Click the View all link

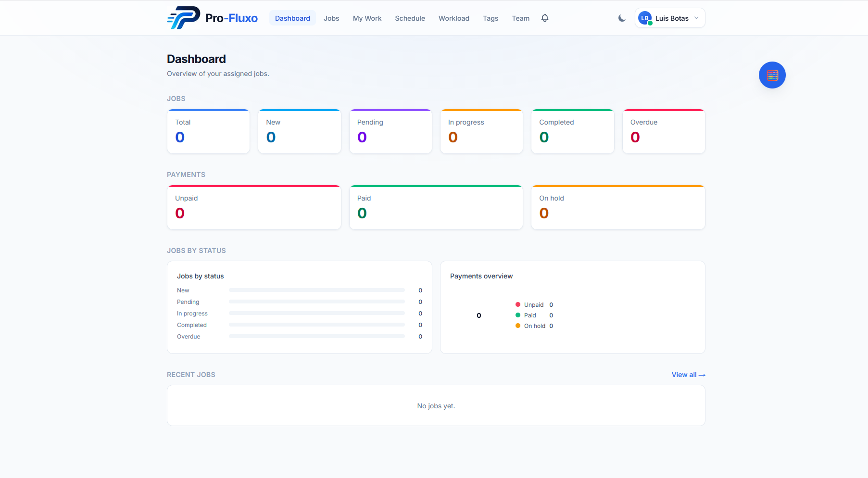688,375
